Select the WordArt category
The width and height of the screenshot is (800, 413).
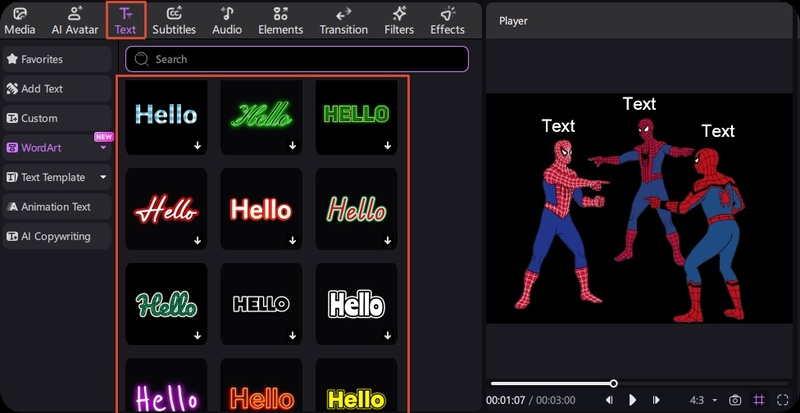pyautogui.click(x=57, y=148)
